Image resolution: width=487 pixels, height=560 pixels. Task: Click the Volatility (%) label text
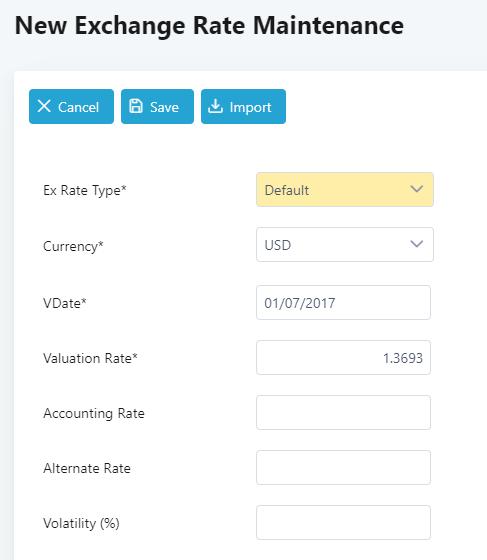click(81, 524)
